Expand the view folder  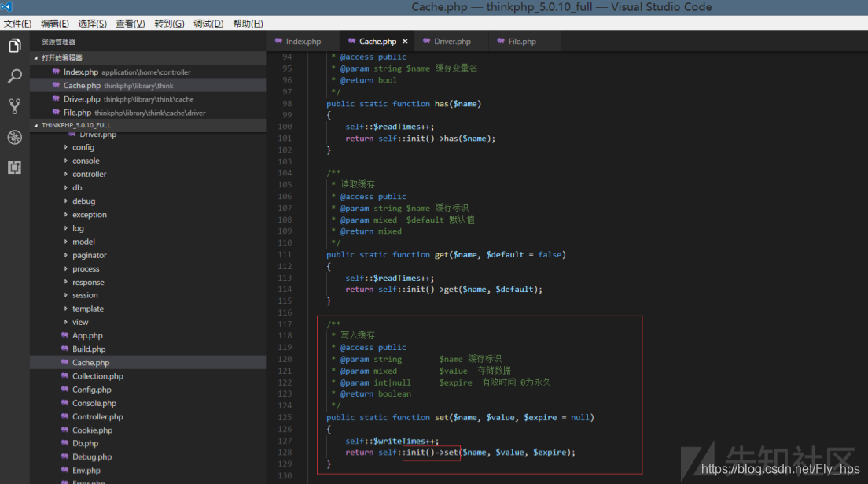pos(80,322)
